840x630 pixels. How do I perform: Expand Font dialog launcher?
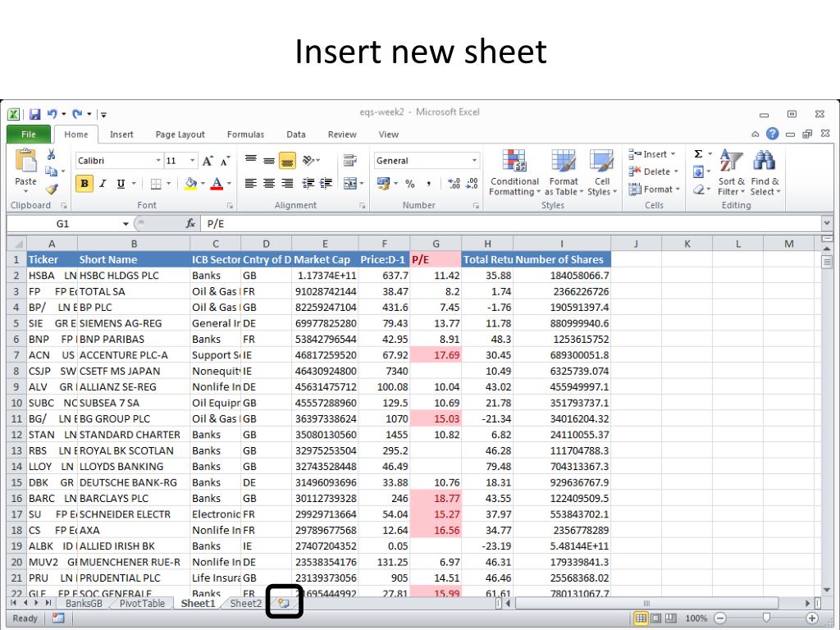click(x=230, y=205)
